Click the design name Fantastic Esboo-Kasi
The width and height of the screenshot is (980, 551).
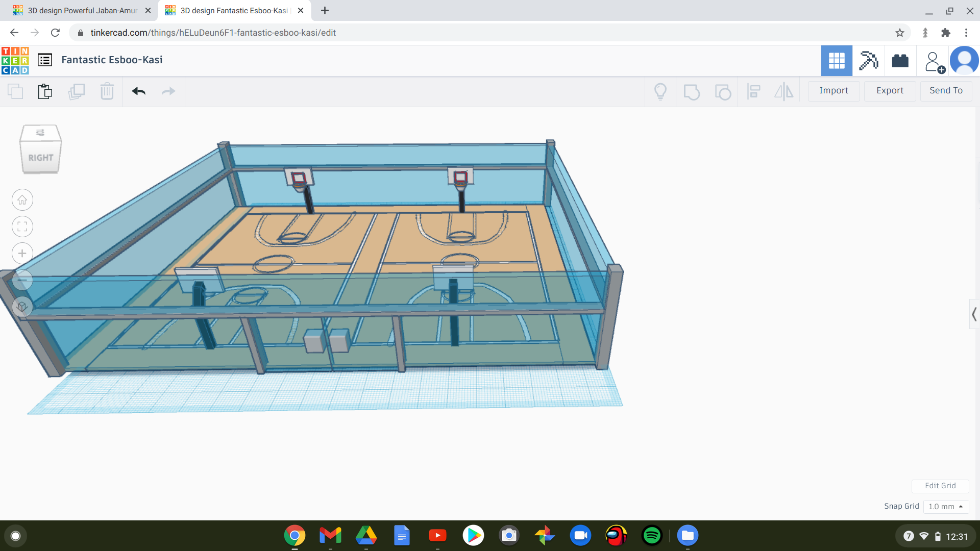pyautogui.click(x=112, y=60)
